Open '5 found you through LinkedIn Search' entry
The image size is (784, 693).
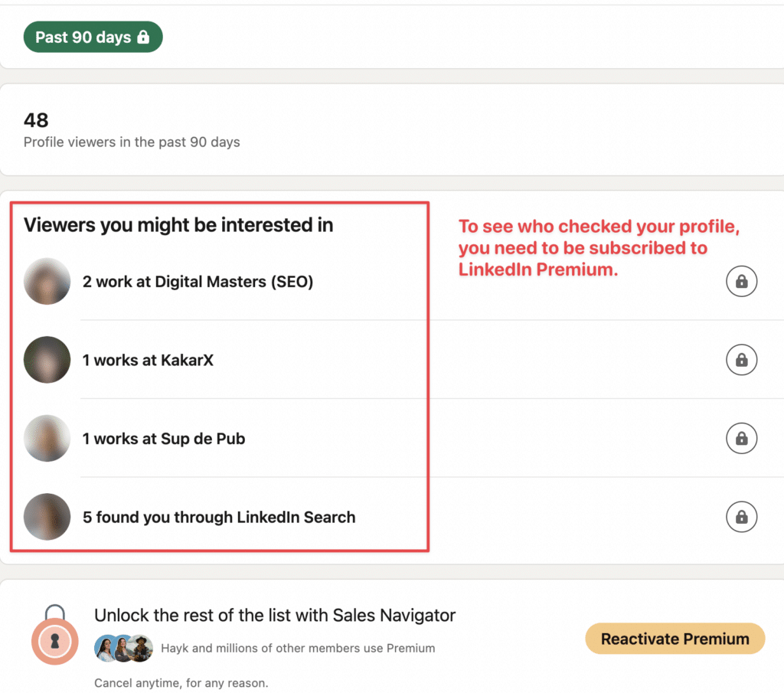pyautogui.click(x=219, y=517)
